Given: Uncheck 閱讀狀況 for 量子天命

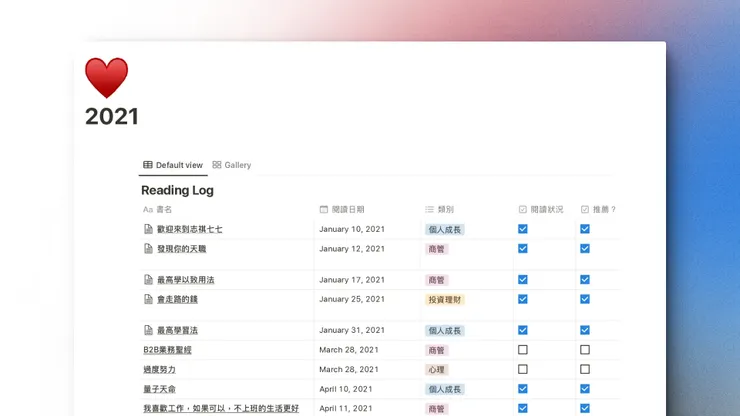Looking at the screenshot, I should (x=522, y=389).
